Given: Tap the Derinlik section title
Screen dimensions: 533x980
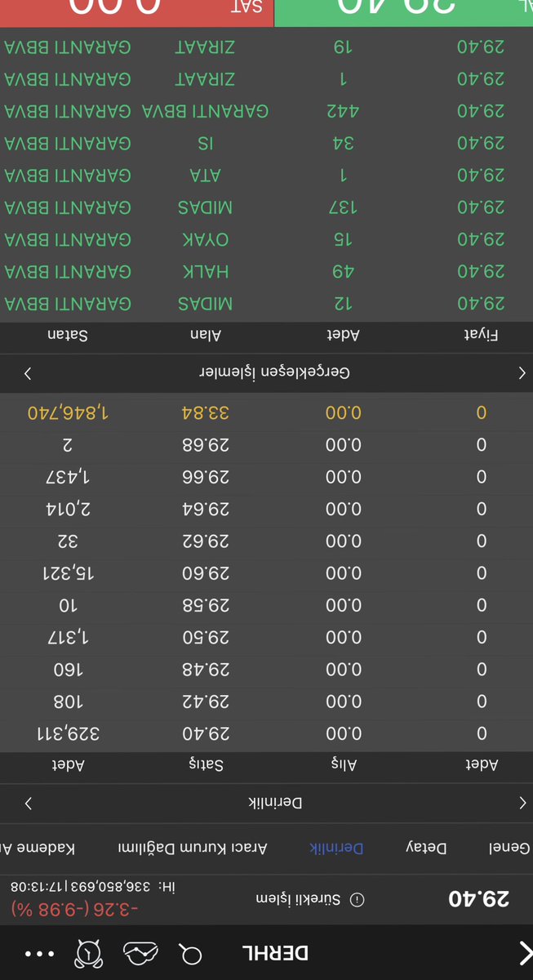Looking at the screenshot, I should [x=275, y=803].
